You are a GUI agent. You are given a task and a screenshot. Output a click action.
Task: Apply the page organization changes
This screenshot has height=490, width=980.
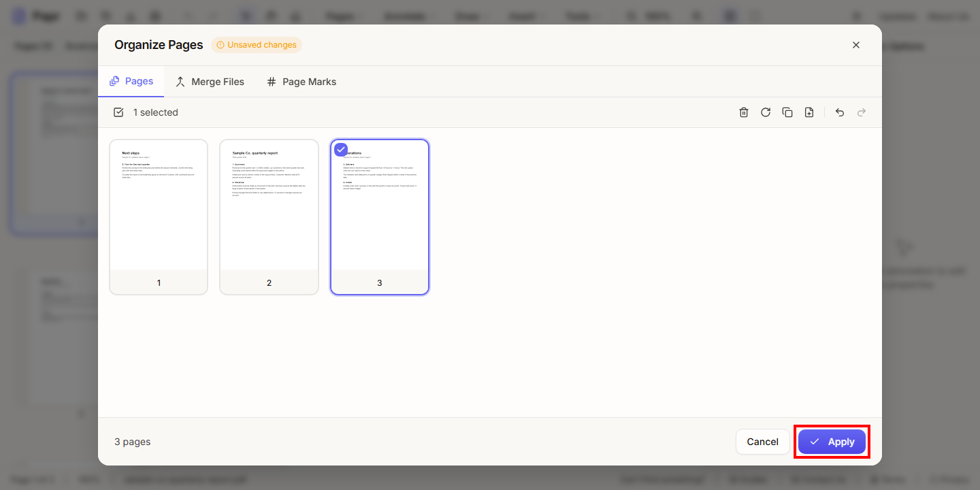point(832,442)
